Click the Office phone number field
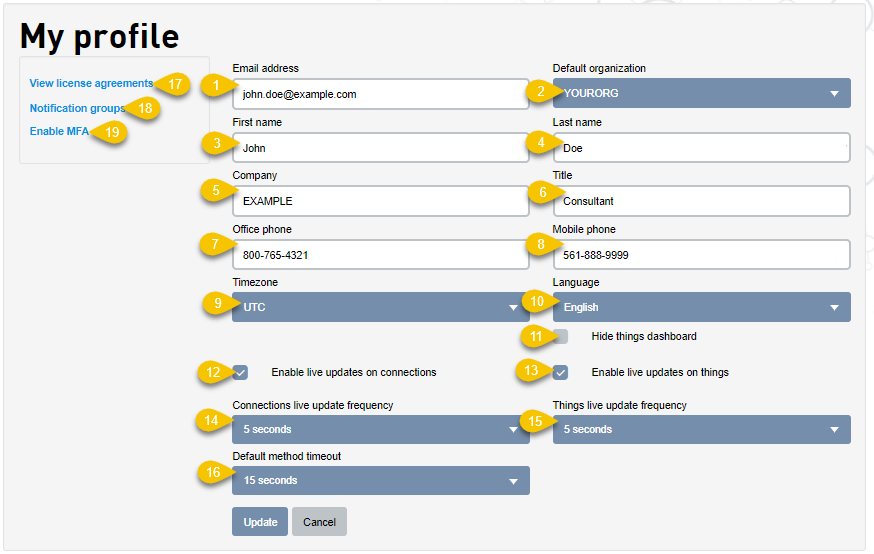Viewport: 874px width, 554px height. 381,255
